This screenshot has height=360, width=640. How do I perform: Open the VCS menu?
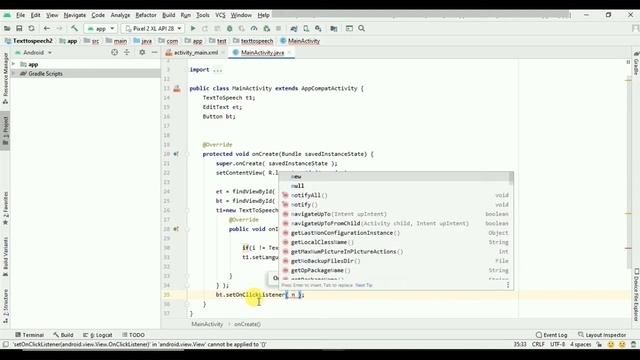pos(220,15)
